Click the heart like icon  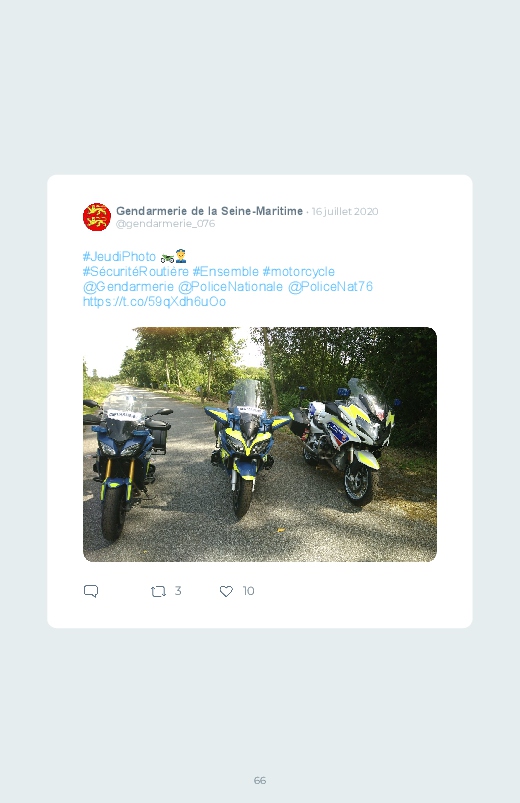click(x=226, y=591)
